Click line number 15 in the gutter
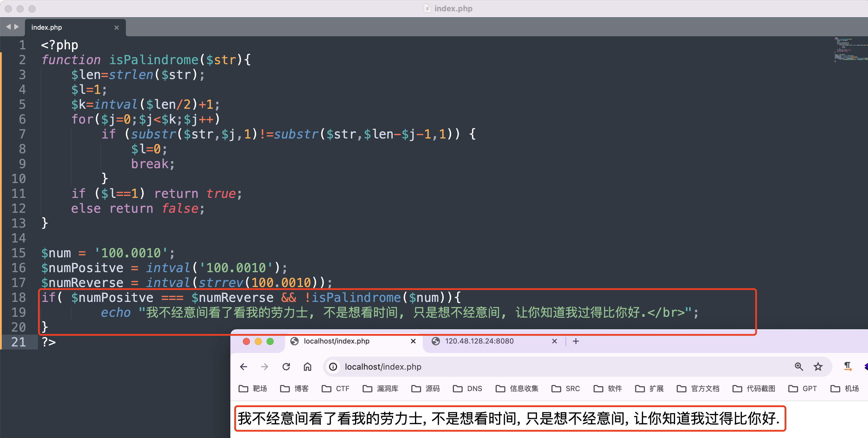868x438 pixels. (x=18, y=253)
